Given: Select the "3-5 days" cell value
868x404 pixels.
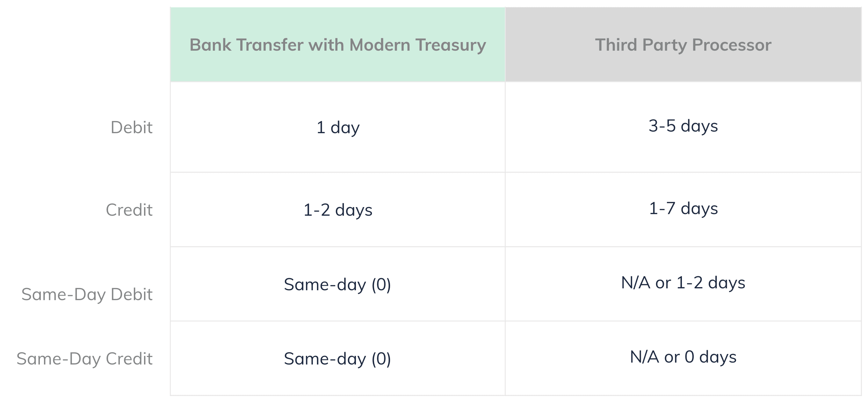Looking at the screenshot, I should point(683,126).
